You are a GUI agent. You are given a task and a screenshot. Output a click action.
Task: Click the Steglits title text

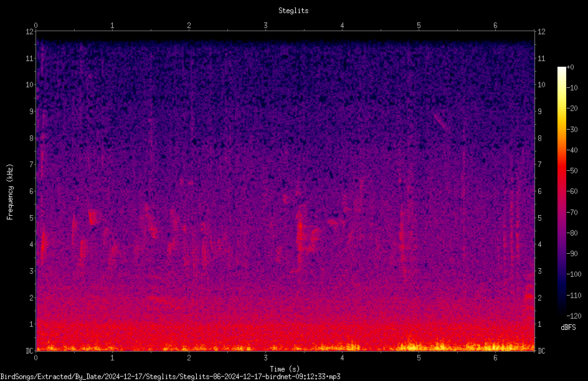point(293,11)
